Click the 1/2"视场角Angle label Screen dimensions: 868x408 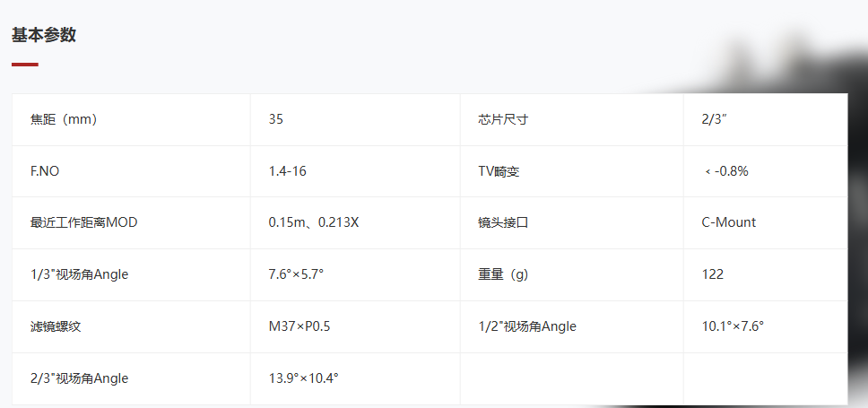(x=527, y=326)
